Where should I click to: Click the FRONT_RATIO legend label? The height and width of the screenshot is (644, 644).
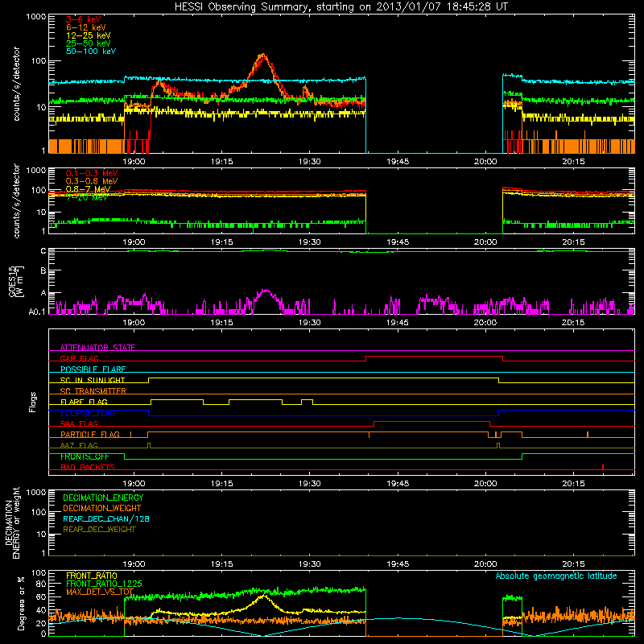pyautogui.click(x=92, y=576)
